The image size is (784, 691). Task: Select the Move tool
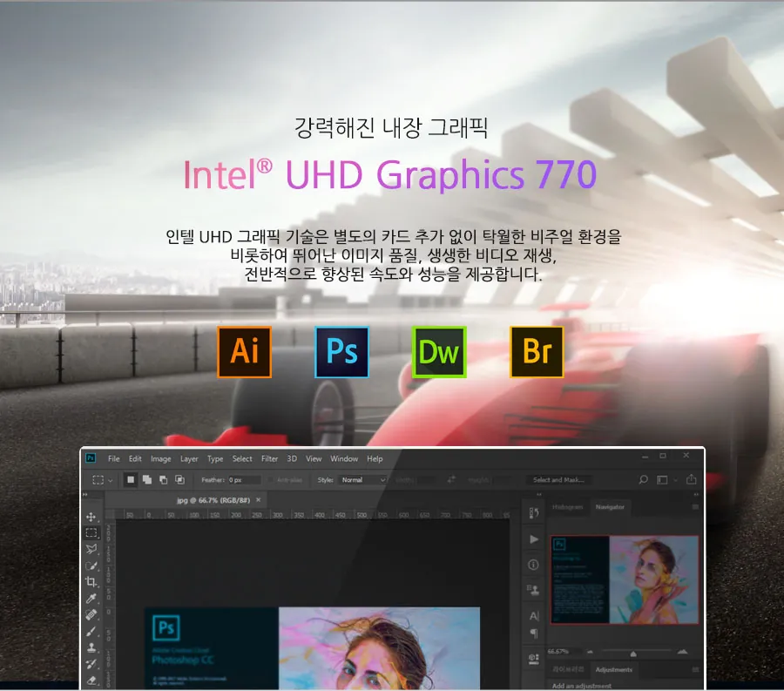pos(91,517)
